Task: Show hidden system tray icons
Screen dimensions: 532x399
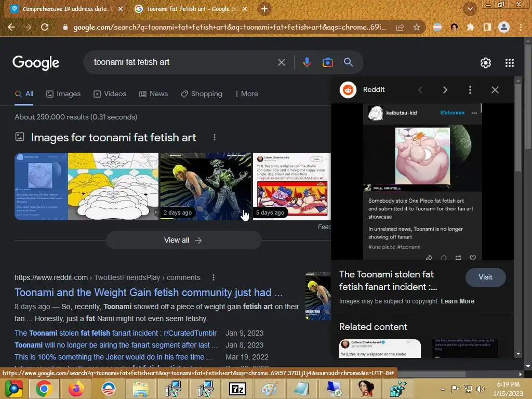Action: coord(443,389)
